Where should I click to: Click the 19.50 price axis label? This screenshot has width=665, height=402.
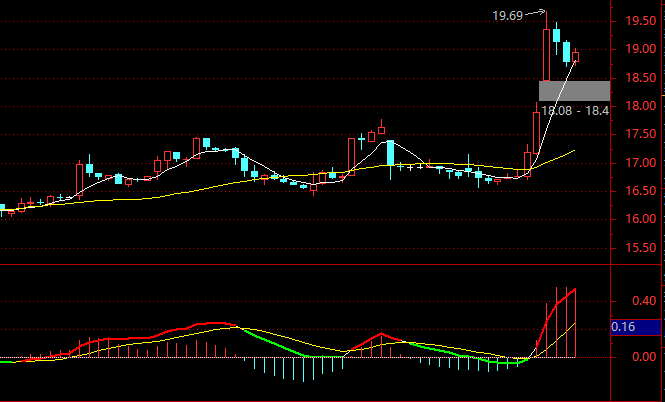[x=640, y=21]
